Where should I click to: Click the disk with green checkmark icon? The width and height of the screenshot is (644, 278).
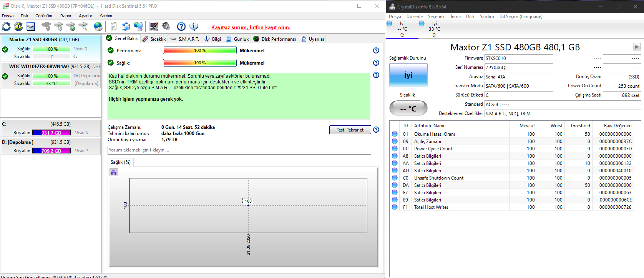pos(71,27)
